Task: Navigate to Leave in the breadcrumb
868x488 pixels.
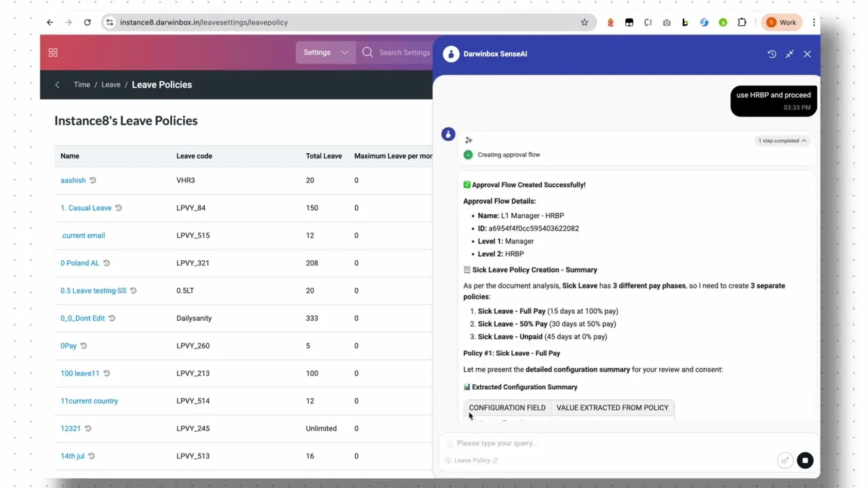Action: tap(111, 85)
